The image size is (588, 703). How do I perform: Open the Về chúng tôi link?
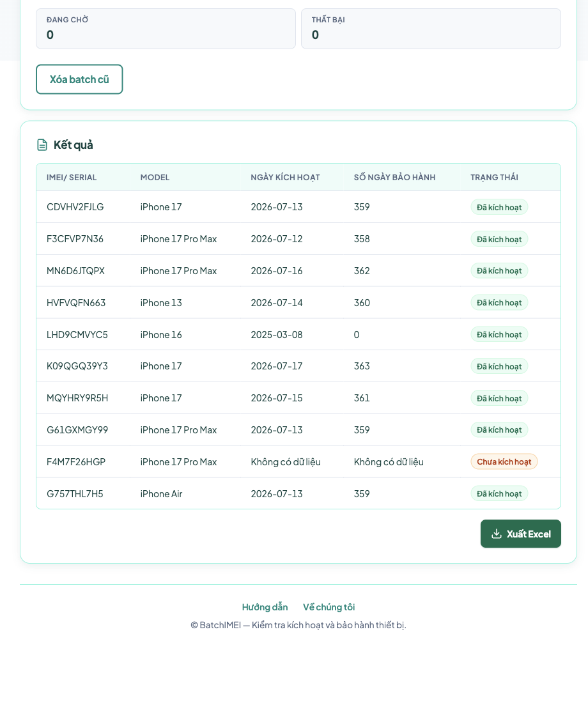click(x=329, y=607)
